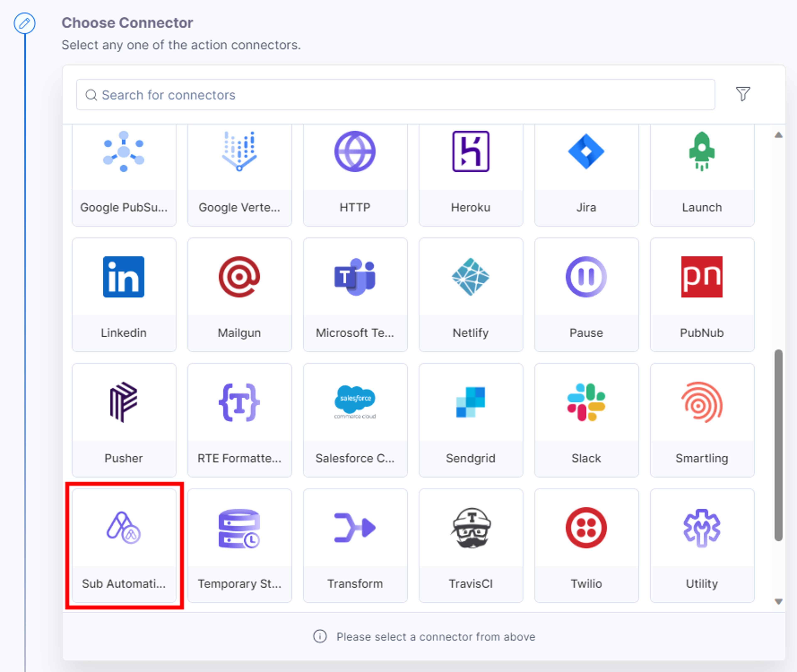Select the Google PubSub connector icon

click(123, 152)
